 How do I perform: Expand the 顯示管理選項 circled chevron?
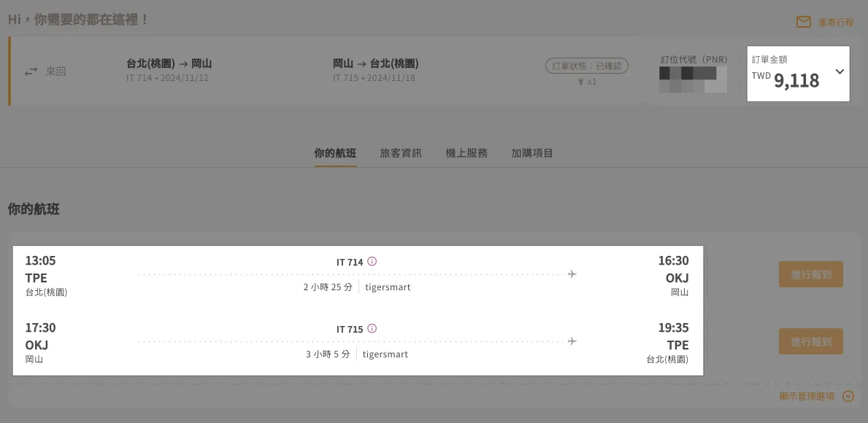[848, 397]
